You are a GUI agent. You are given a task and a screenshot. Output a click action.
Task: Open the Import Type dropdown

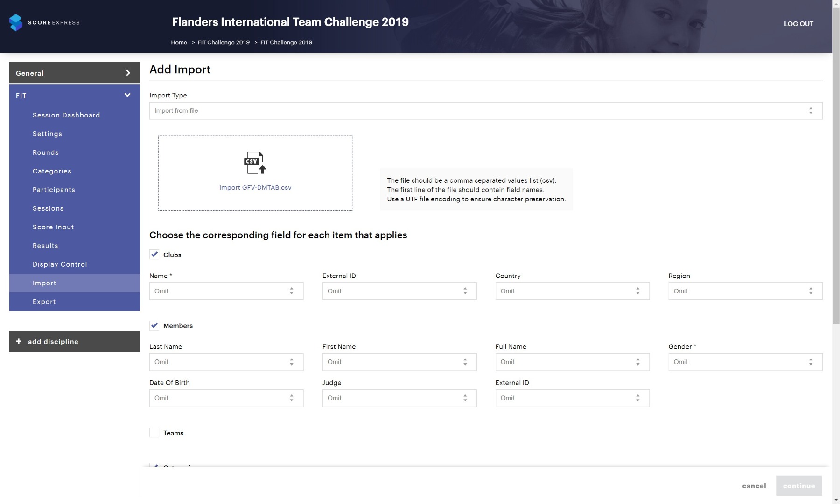click(x=486, y=110)
